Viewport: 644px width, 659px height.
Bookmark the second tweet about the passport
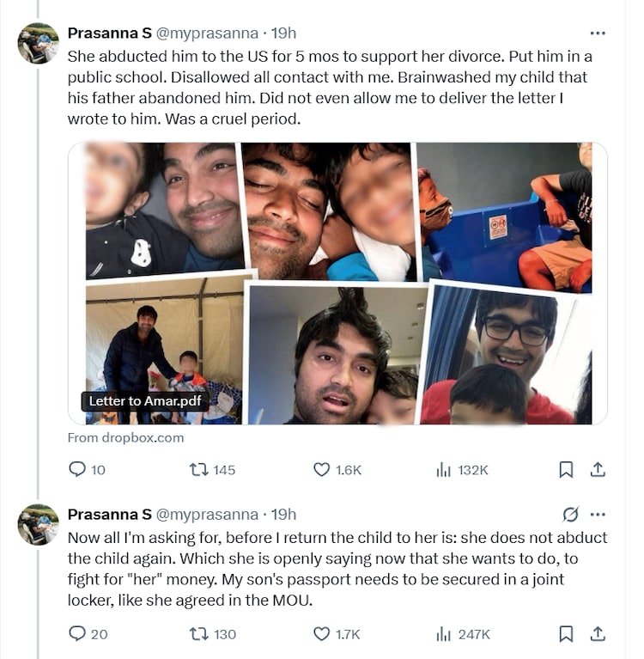coord(566,634)
